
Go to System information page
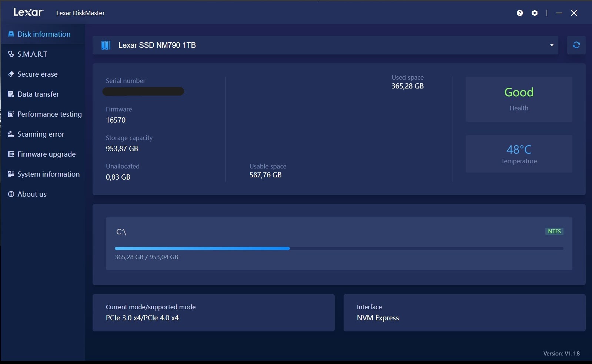48,174
